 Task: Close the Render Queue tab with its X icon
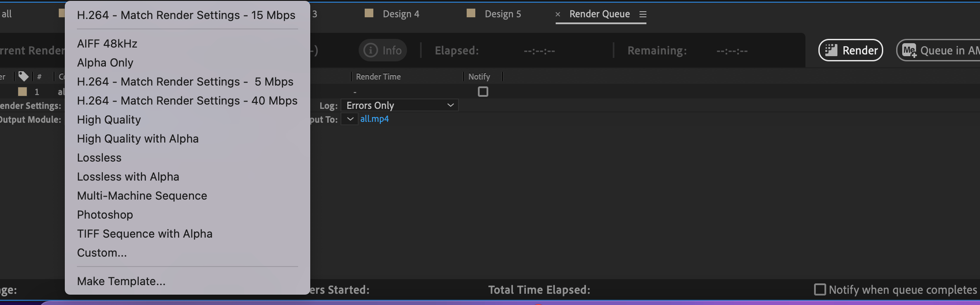557,14
